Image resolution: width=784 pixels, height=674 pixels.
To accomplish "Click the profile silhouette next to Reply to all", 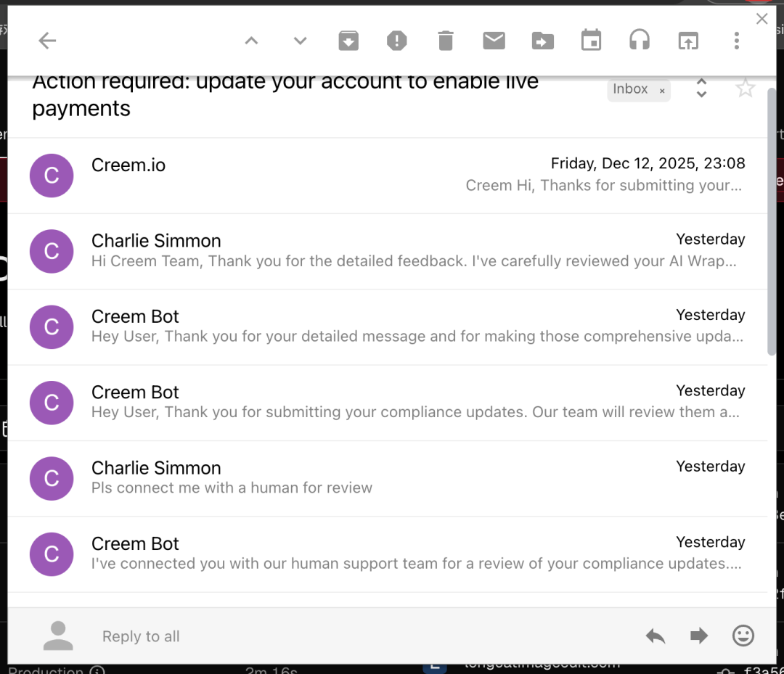I will (58, 636).
